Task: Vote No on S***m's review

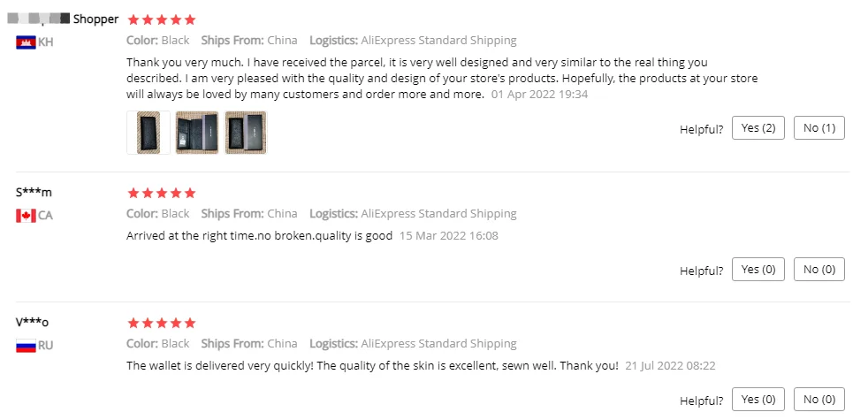Action: pos(819,269)
